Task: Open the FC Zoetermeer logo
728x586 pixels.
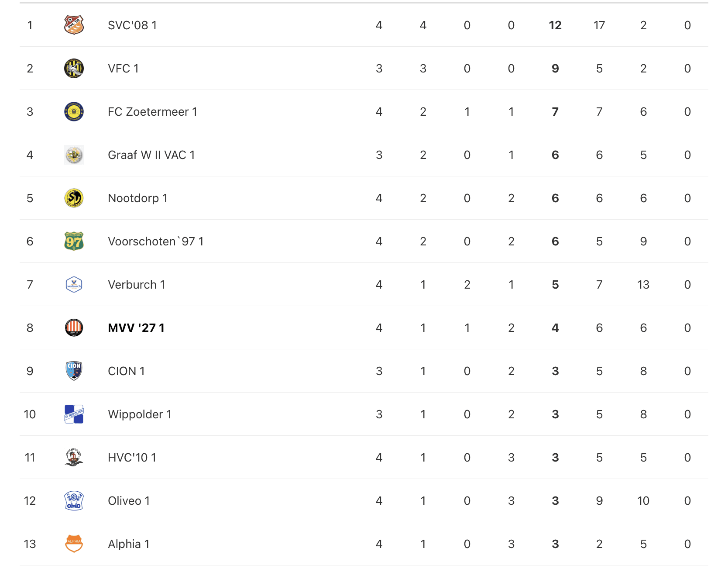Action: [x=74, y=112]
